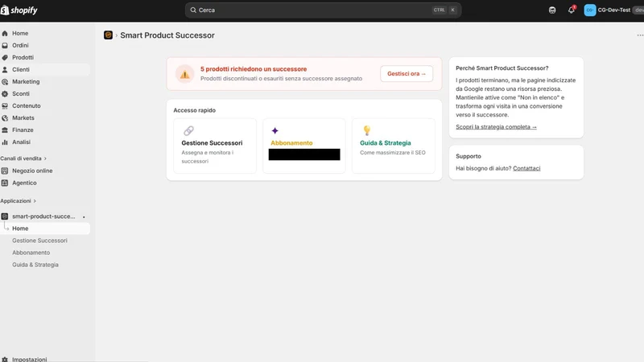
Task: Click the smart-product-successor app icon in sidebar
Action: click(5, 216)
